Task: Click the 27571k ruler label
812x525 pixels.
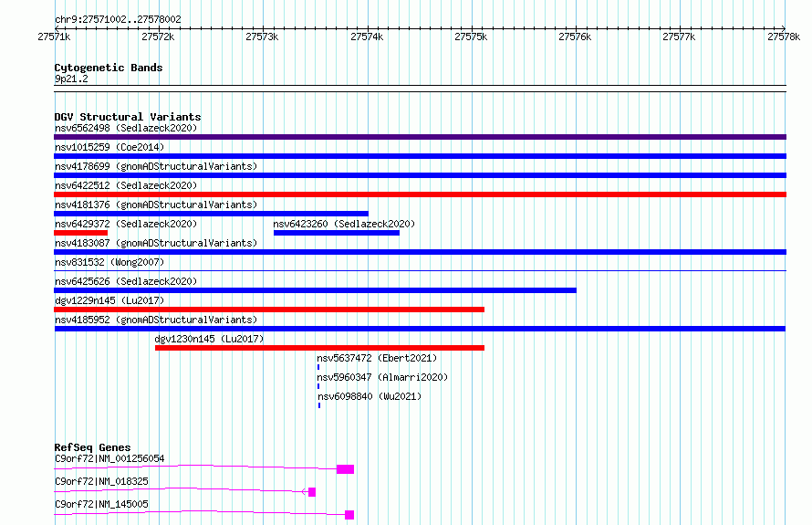Action: click(54, 37)
